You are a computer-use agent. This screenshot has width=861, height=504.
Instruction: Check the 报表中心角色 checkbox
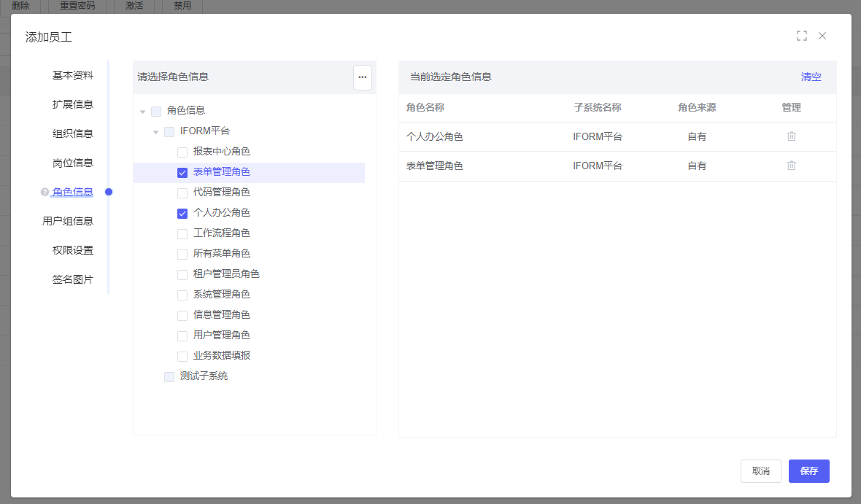(182, 152)
